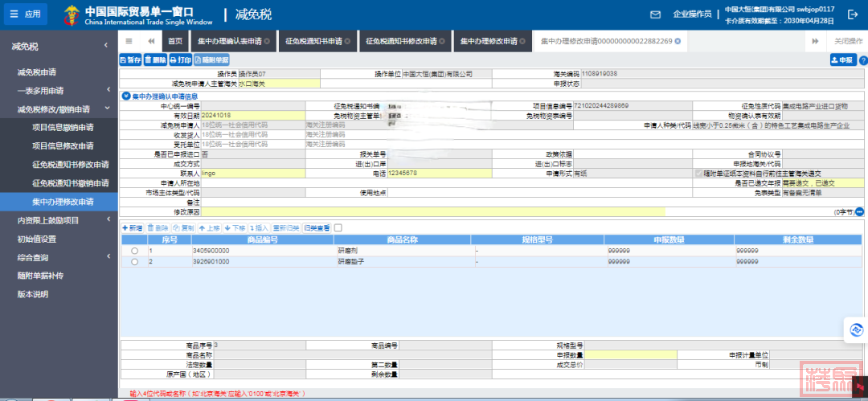The width and height of the screenshot is (868, 401).
Task: Click the 申报 declare button at top right
Action: click(x=842, y=59)
